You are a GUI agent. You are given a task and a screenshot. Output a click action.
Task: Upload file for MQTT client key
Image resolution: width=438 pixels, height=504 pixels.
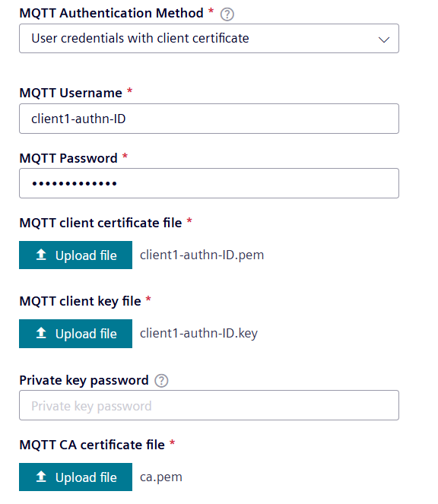75,334
